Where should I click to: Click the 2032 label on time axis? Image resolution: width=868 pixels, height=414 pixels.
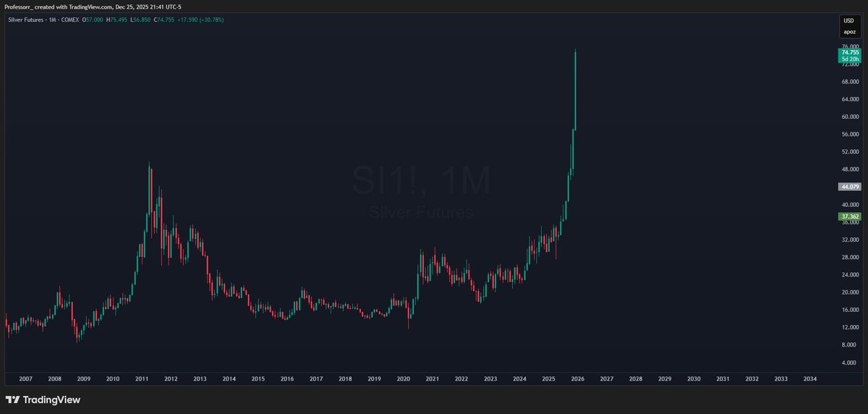tap(752, 379)
